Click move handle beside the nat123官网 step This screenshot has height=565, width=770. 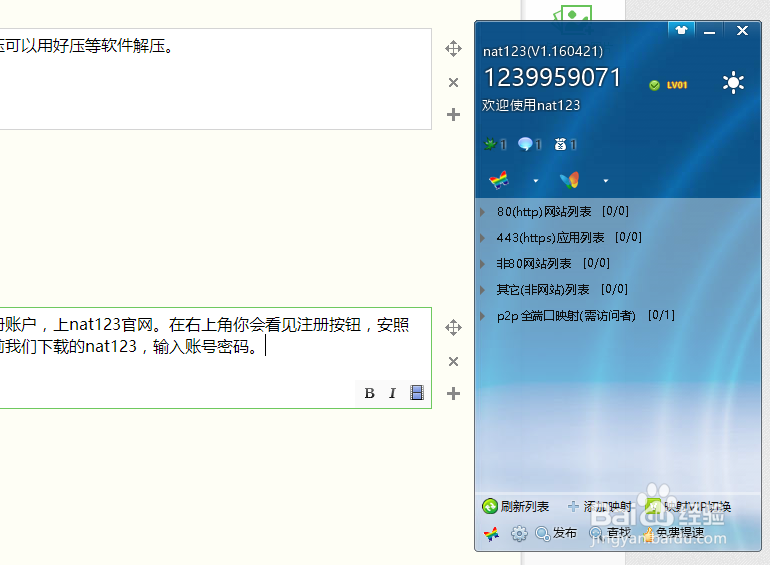point(453,327)
